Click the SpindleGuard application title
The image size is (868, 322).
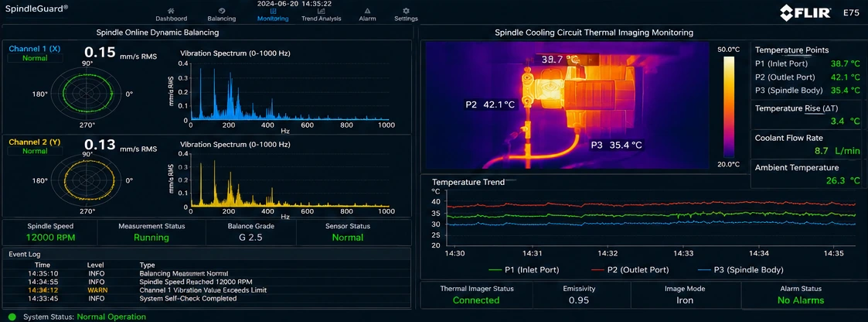[x=37, y=9]
